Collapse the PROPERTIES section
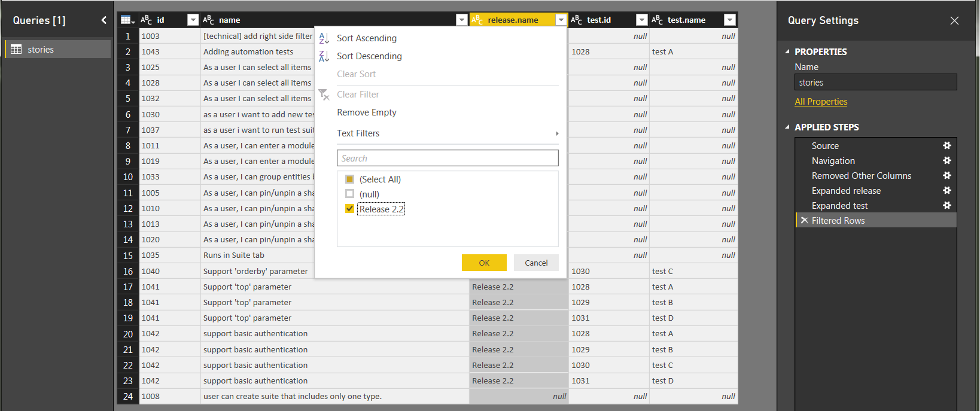This screenshot has width=980, height=411. click(787, 51)
